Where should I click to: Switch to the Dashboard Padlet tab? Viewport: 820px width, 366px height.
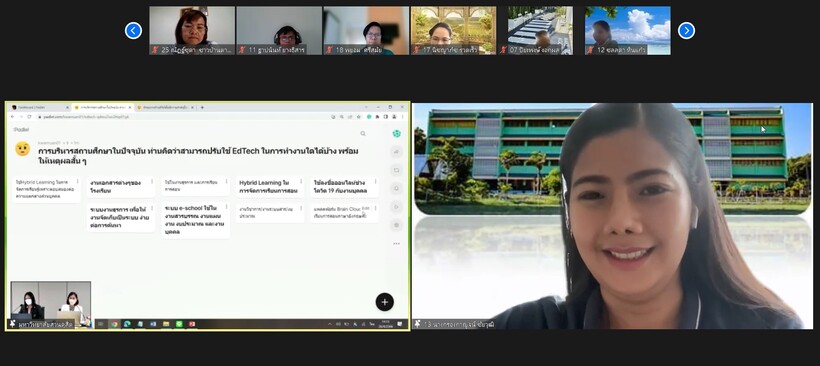point(40,107)
